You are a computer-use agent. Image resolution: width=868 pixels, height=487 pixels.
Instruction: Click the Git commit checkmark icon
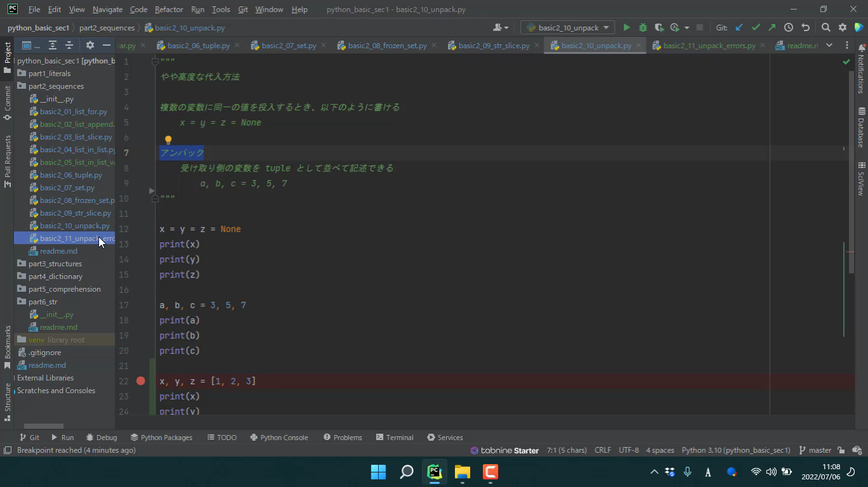(756, 27)
